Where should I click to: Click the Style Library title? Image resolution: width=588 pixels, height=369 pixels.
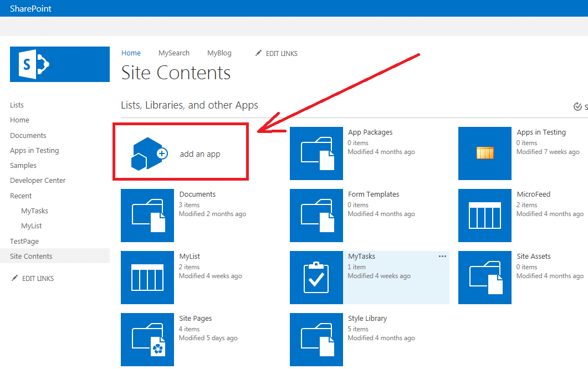point(367,319)
